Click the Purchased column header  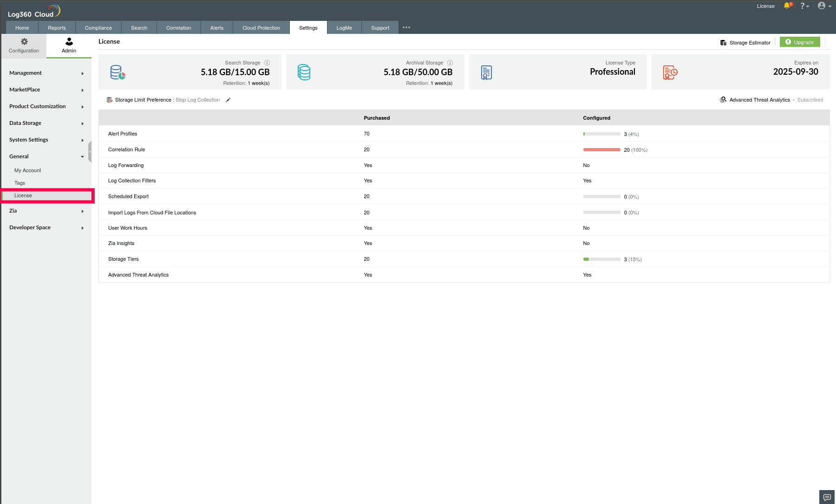pos(377,118)
